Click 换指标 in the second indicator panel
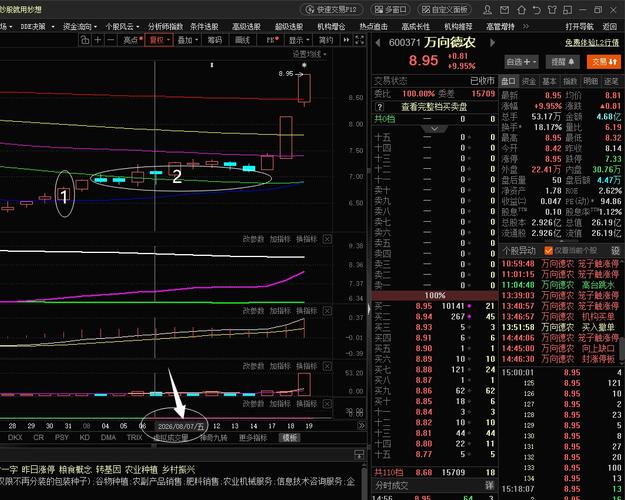Viewport: 625px width, 500px height. pyautogui.click(x=307, y=311)
